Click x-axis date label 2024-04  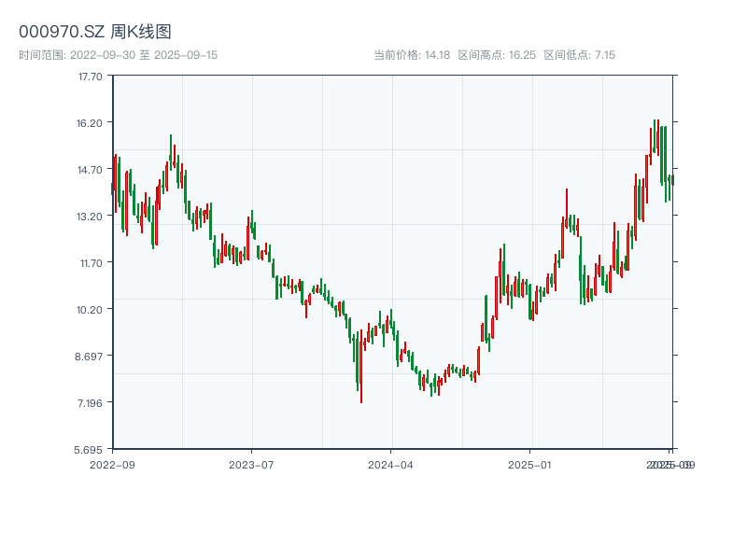point(390,465)
